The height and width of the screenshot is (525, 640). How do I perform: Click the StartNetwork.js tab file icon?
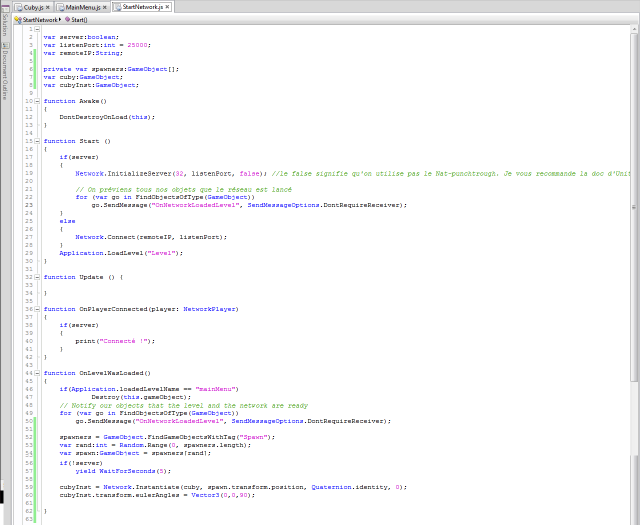point(118,7)
